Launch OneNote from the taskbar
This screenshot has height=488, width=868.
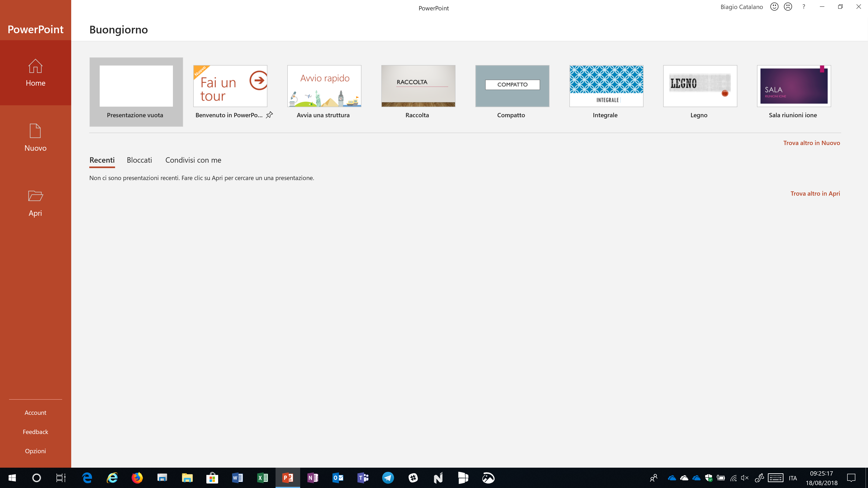coord(313,478)
